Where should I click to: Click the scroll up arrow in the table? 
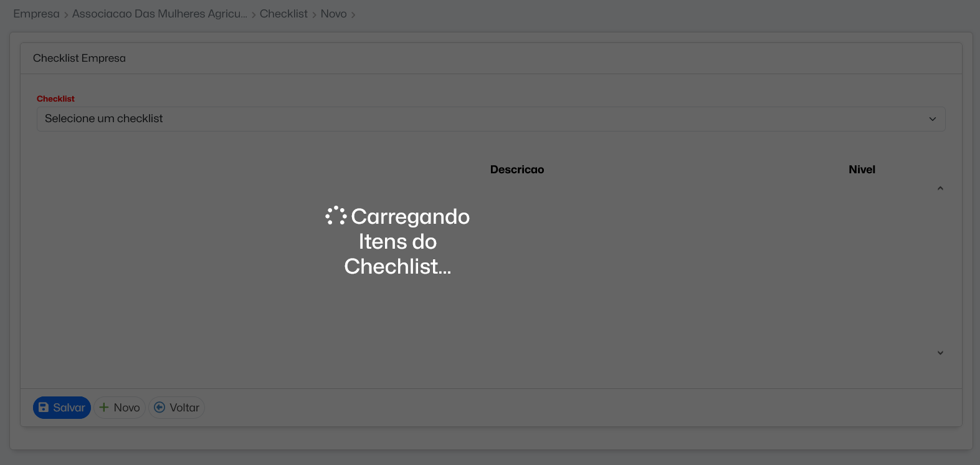coord(940,188)
